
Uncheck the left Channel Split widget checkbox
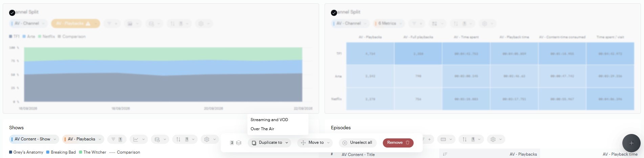point(12,13)
